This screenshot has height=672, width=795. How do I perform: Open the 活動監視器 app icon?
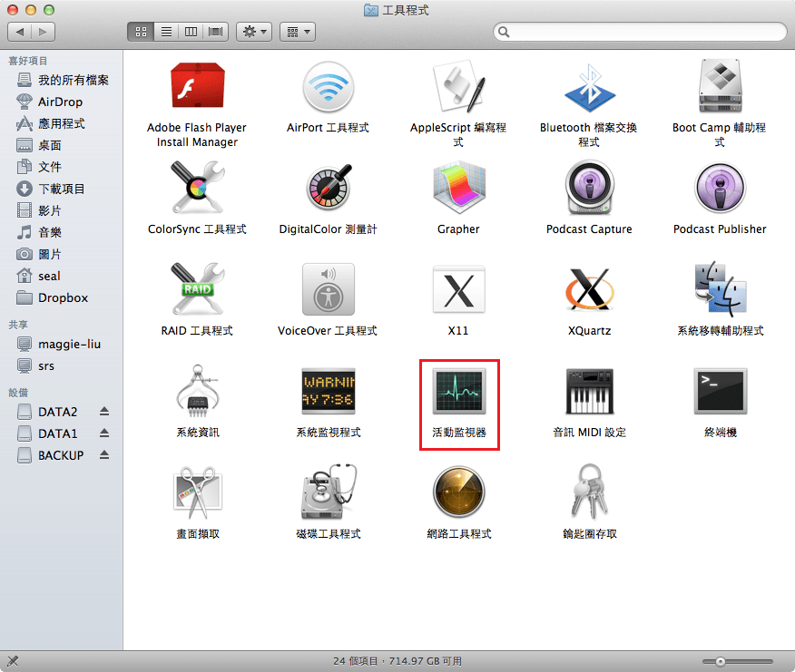coord(458,392)
